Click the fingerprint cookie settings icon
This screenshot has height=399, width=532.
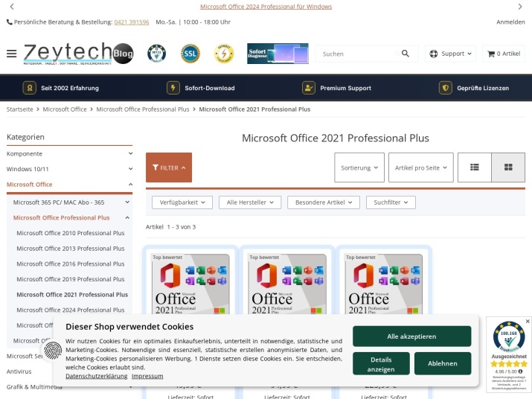(53, 351)
